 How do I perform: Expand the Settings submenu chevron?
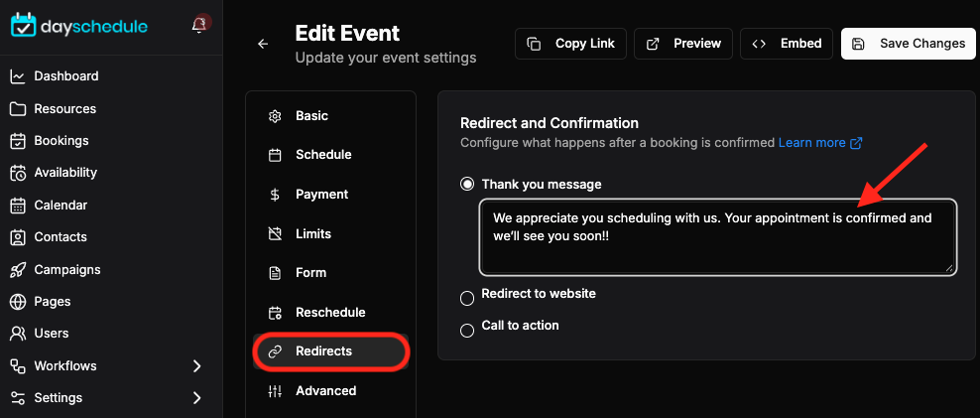pos(196,398)
